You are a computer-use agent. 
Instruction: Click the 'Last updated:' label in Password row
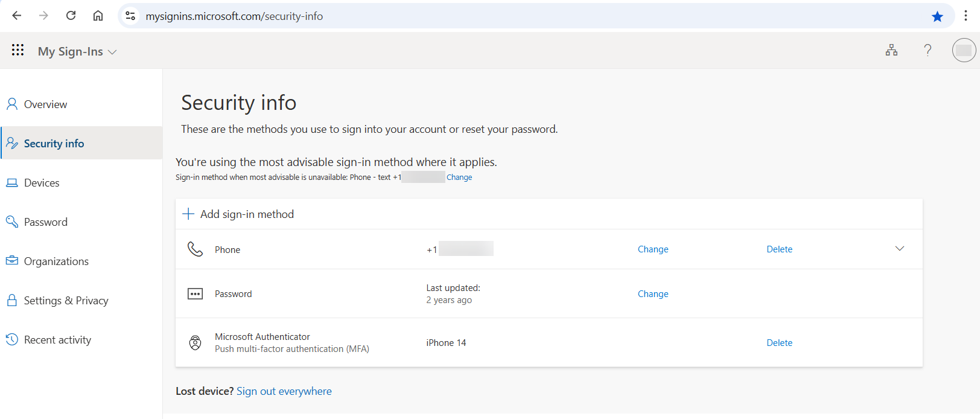click(x=453, y=288)
